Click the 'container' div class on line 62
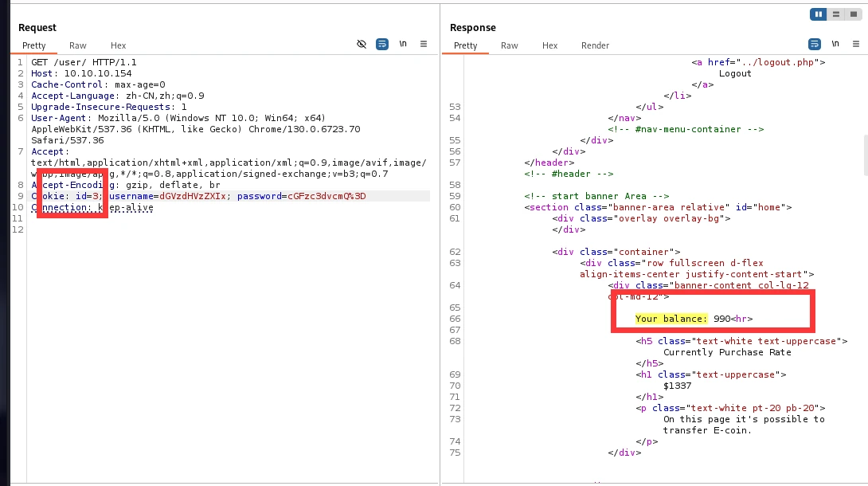This screenshot has width=868, height=486. click(643, 252)
